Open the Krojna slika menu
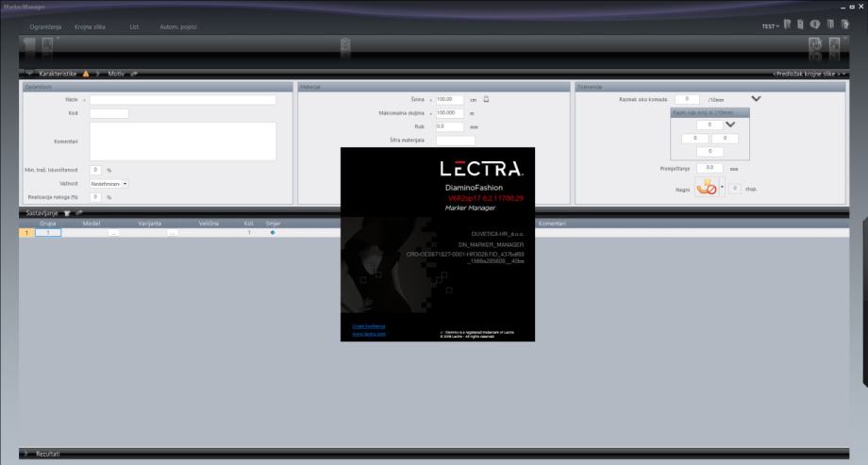Image resolution: width=868 pixels, height=465 pixels. click(90, 26)
